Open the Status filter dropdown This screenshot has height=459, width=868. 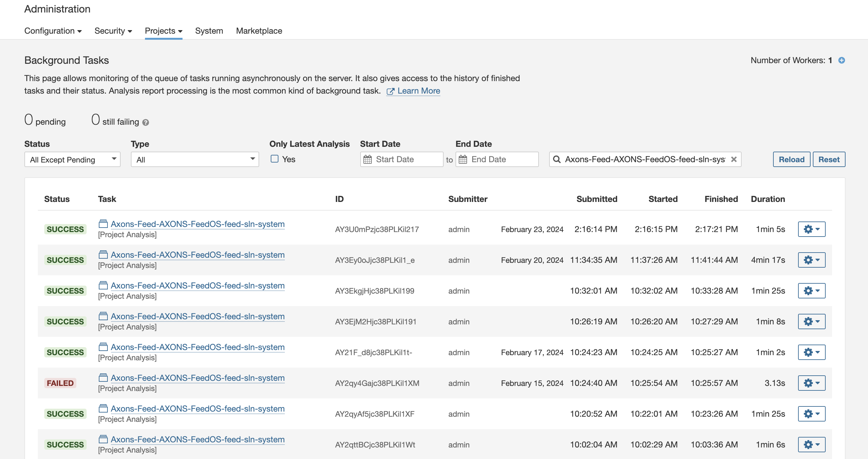tap(72, 159)
